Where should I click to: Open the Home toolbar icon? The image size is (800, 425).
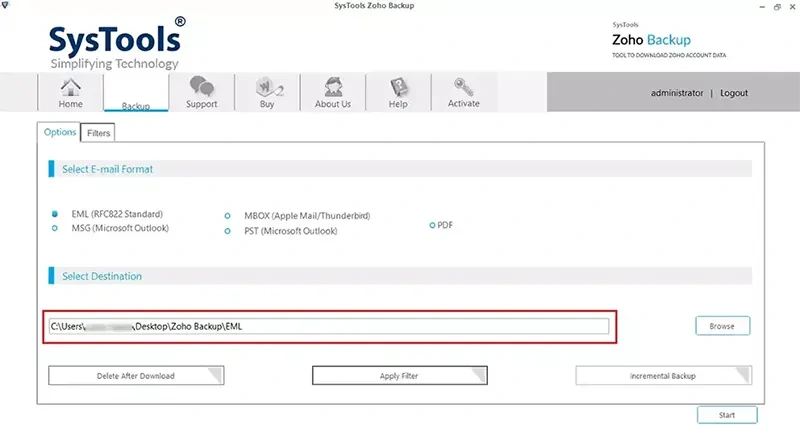70,92
